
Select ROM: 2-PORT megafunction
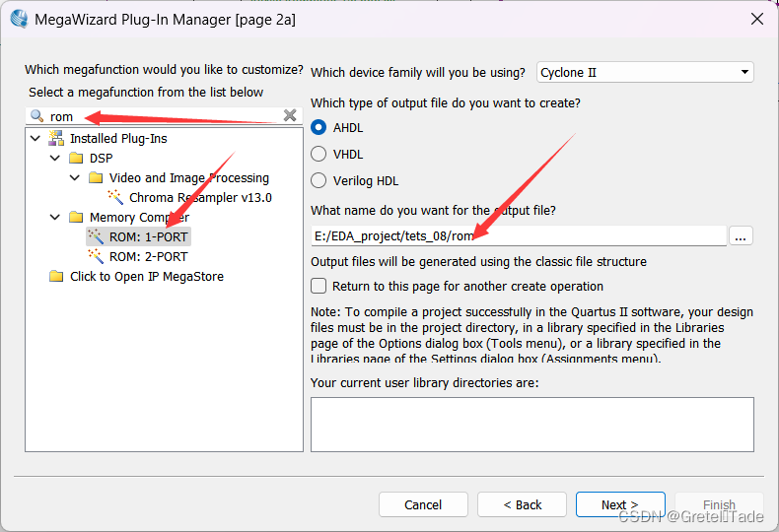click(x=149, y=256)
